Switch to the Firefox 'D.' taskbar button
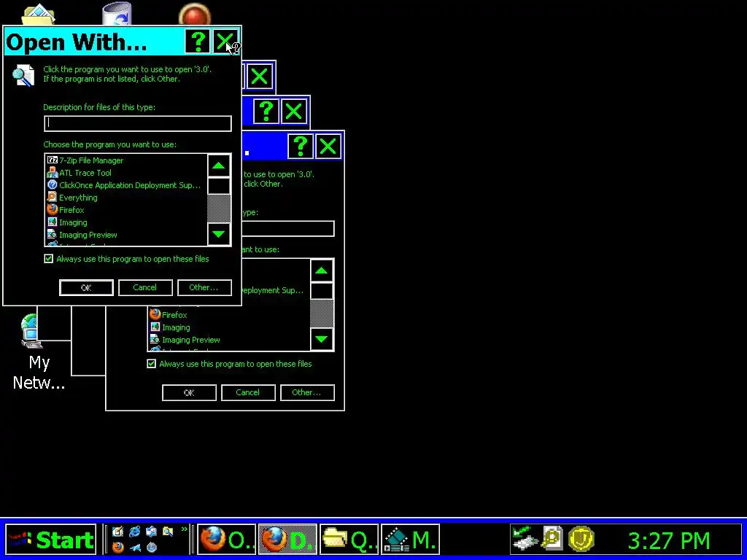This screenshot has width=747, height=560. [x=287, y=540]
